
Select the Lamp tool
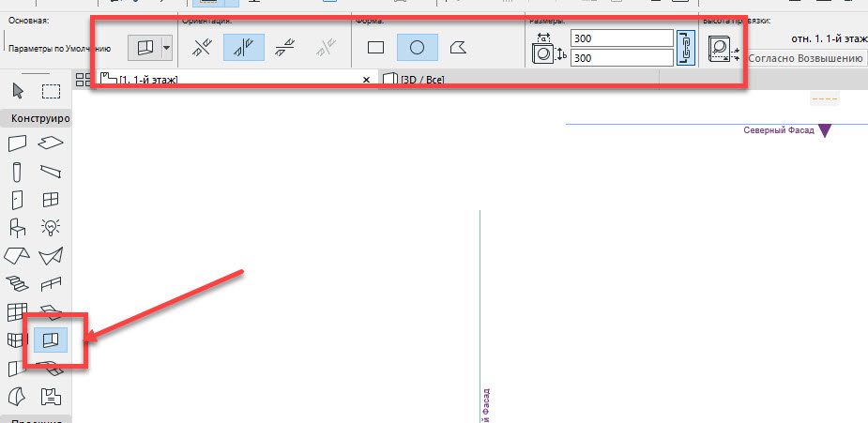pos(51,227)
